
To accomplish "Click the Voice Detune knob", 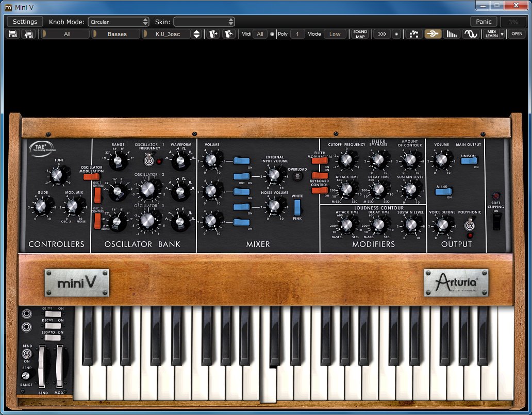I will pyautogui.click(x=442, y=225).
